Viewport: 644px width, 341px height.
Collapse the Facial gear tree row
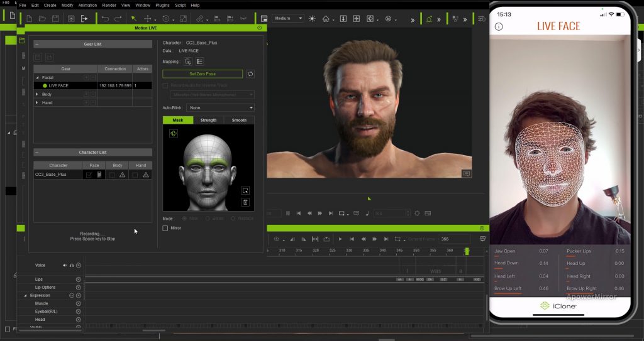point(37,77)
